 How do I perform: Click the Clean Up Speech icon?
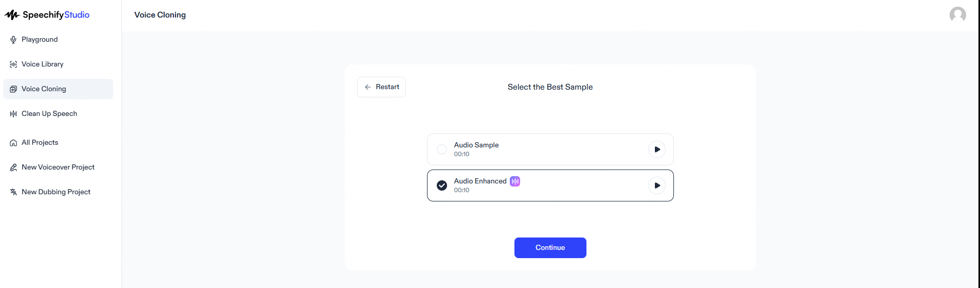[x=13, y=114]
